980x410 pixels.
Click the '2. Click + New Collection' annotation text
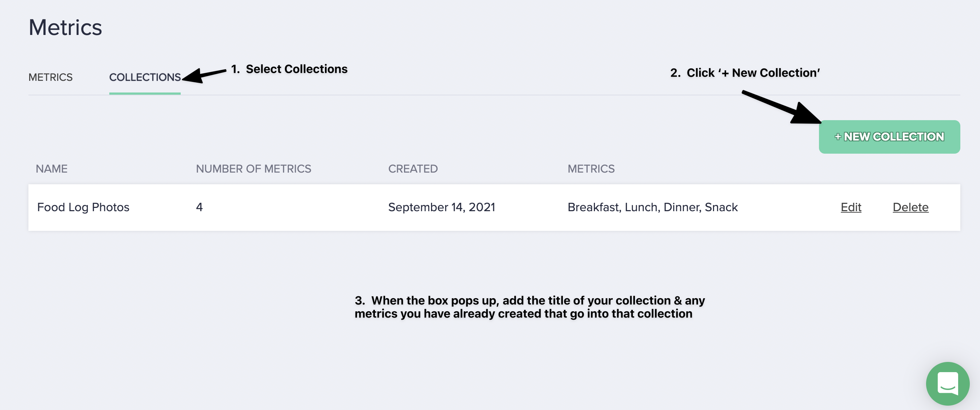pyautogui.click(x=745, y=73)
